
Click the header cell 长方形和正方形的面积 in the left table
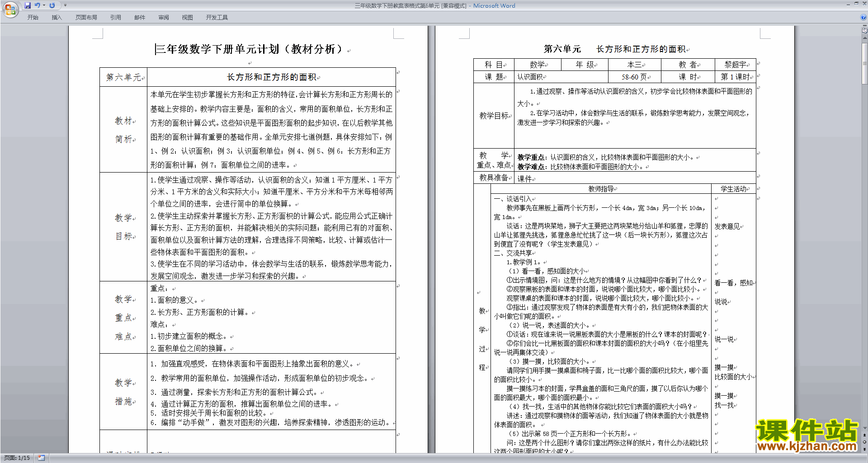pos(271,77)
